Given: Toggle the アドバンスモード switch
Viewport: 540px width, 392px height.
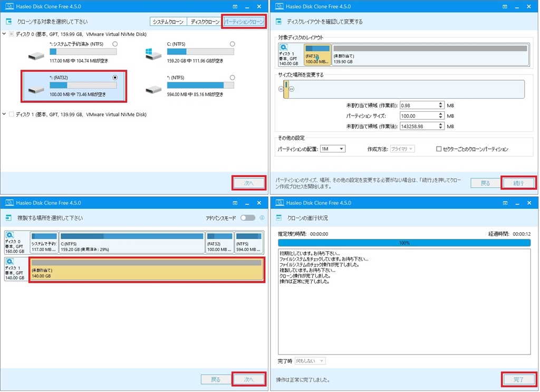Looking at the screenshot, I should click(x=248, y=218).
